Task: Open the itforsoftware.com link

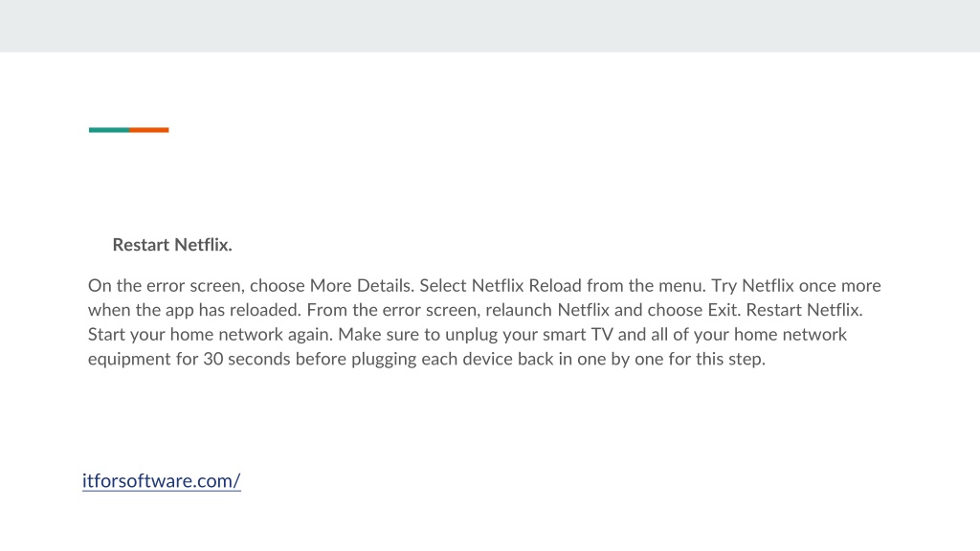Action: (x=161, y=480)
